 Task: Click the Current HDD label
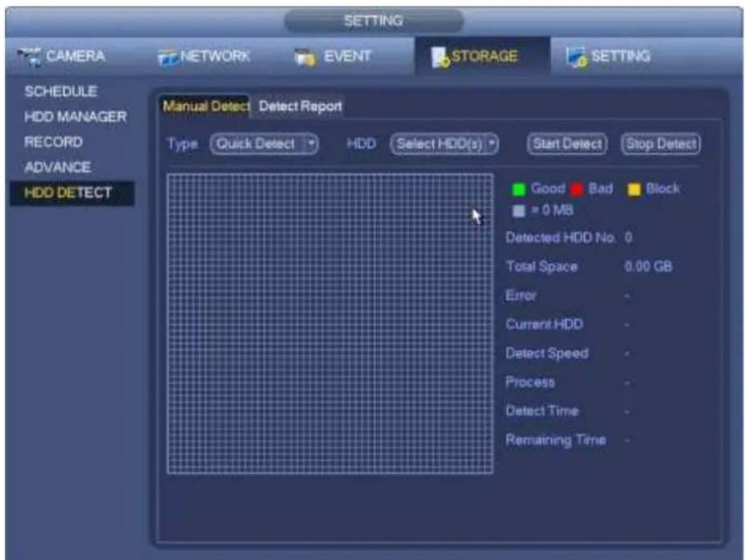pyautogui.click(x=544, y=325)
